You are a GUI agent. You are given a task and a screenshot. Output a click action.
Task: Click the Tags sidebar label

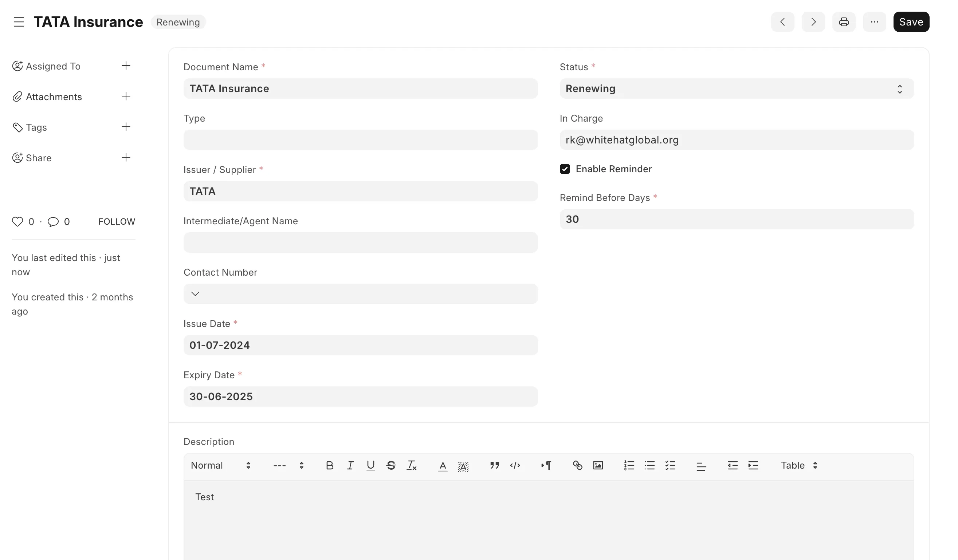[x=36, y=127]
